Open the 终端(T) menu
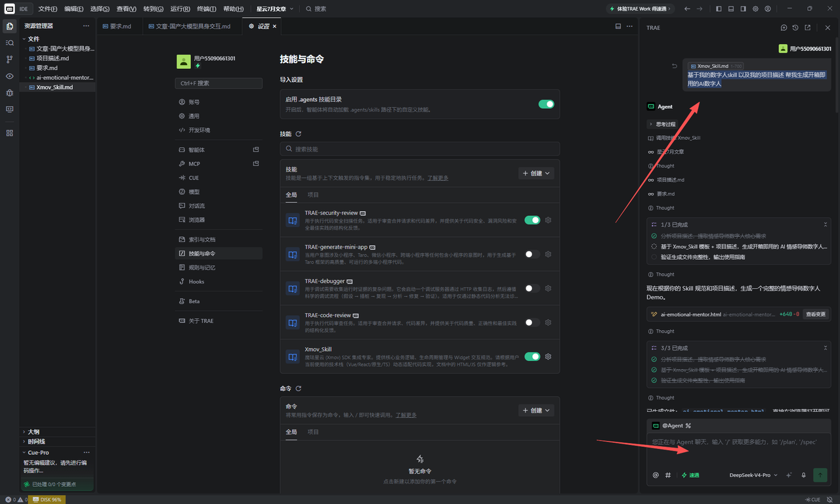The image size is (840, 504). click(x=207, y=9)
